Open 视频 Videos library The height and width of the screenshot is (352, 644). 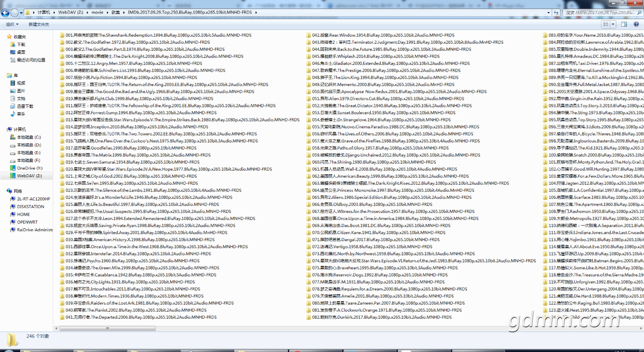(21, 83)
